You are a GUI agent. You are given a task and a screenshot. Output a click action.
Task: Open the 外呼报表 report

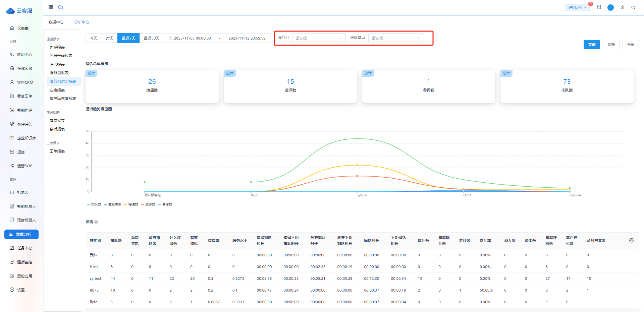click(x=57, y=47)
